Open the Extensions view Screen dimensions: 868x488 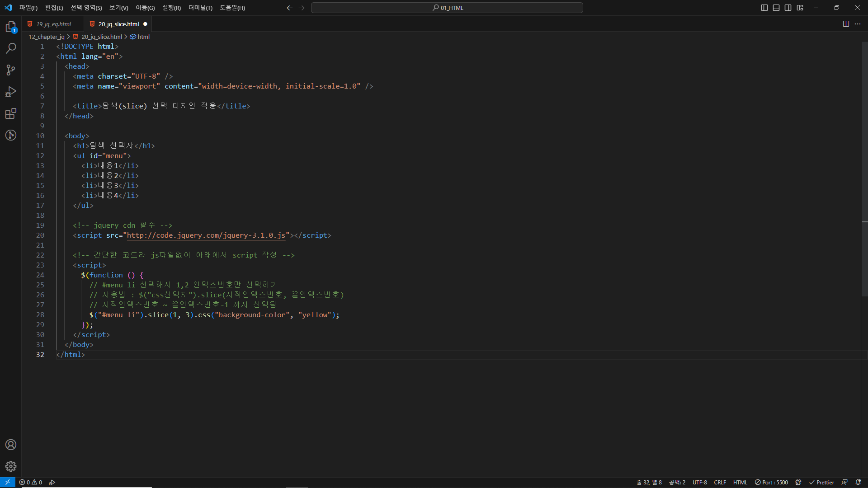pos(11,113)
